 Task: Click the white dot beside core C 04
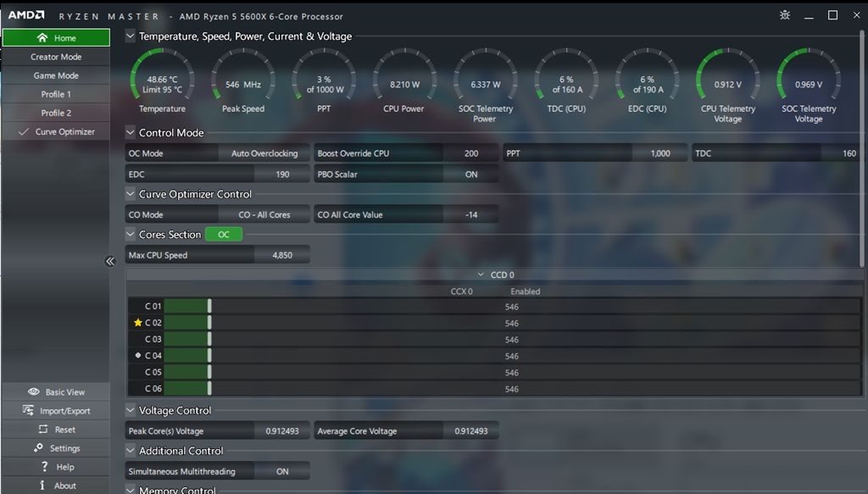click(138, 355)
